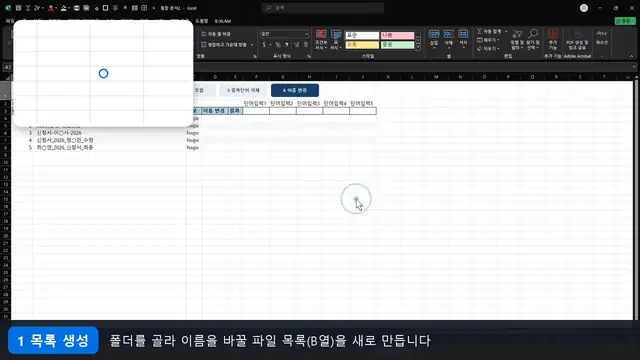Open the alignment settings dialog launcher
The image size is (640, 360).
(255, 56)
